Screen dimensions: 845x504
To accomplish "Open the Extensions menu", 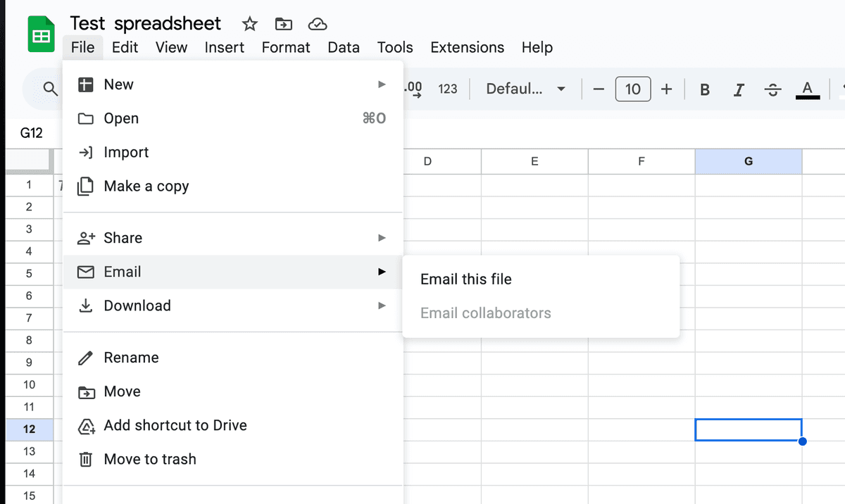I will tap(467, 47).
